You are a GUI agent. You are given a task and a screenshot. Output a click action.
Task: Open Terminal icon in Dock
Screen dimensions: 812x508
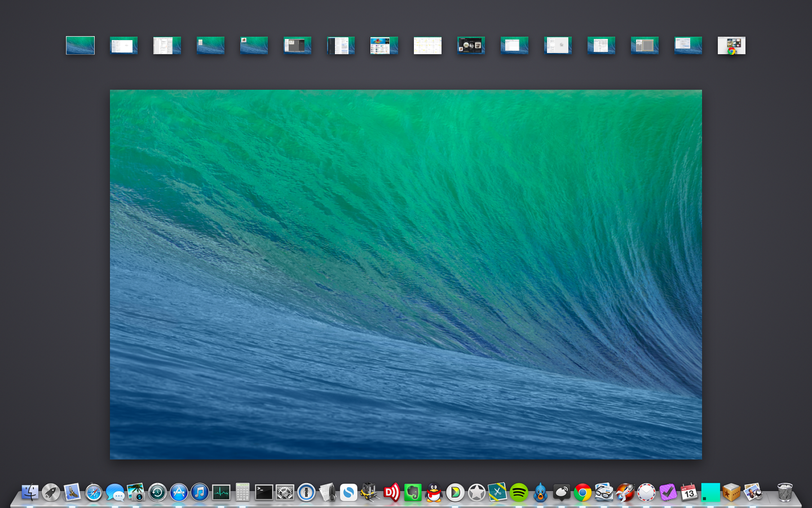tap(264, 492)
